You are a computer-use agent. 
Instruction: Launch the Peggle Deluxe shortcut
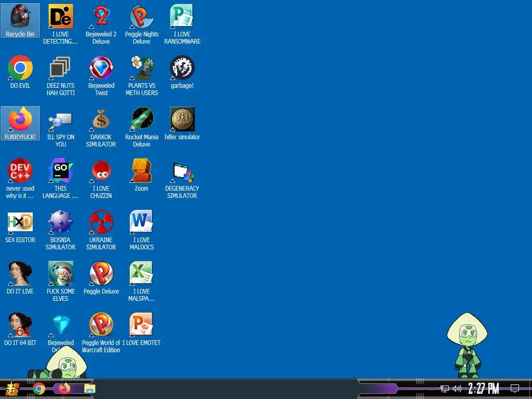pyautogui.click(x=101, y=277)
